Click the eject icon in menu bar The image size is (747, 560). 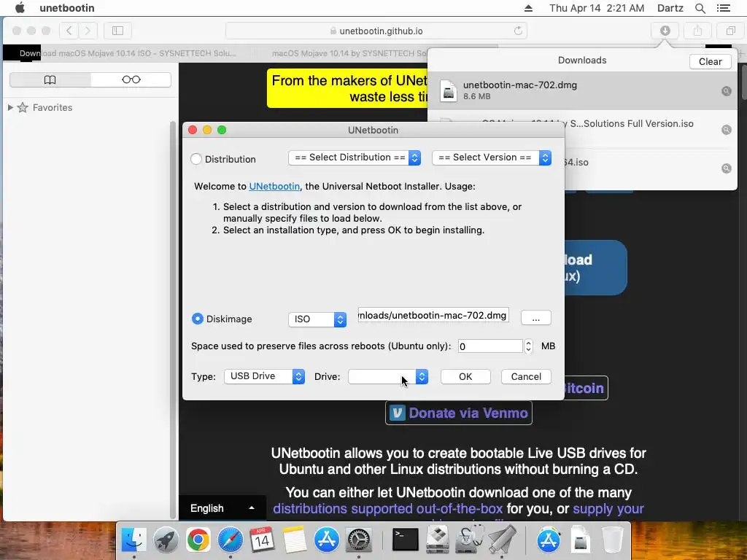528,8
